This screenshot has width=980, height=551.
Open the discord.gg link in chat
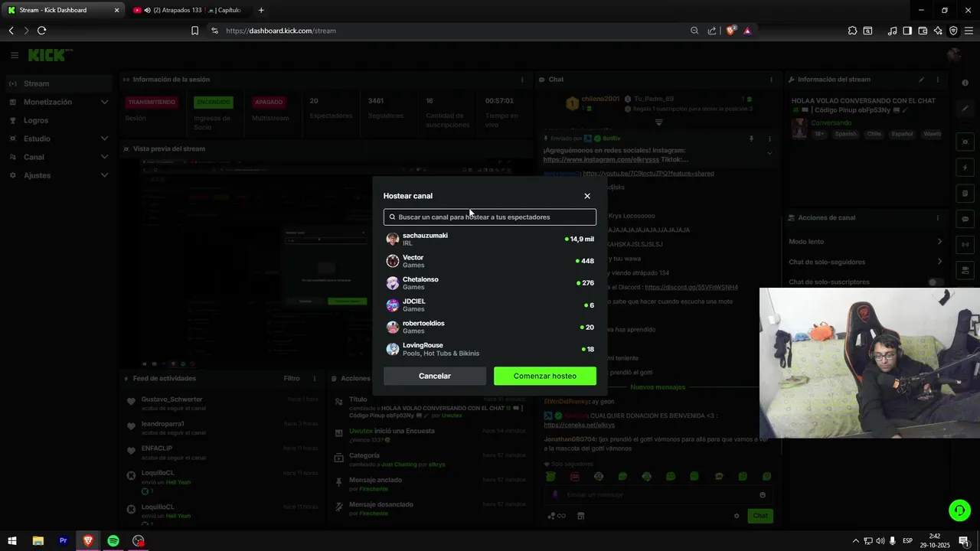point(691,287)
